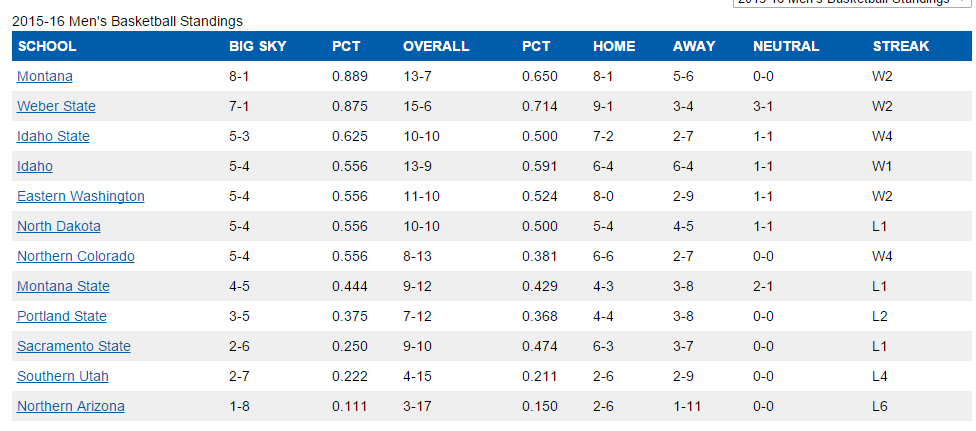The width and height of the screenshot is (976, 431).
Task: Click the AWAY column header
Action: (x=694, y=46)
